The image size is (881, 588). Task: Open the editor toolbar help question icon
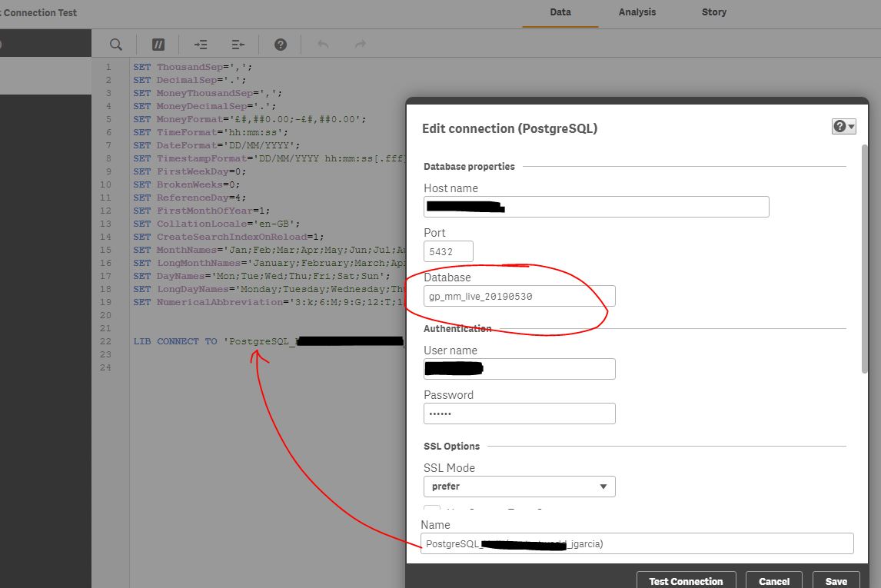(281, 45)
